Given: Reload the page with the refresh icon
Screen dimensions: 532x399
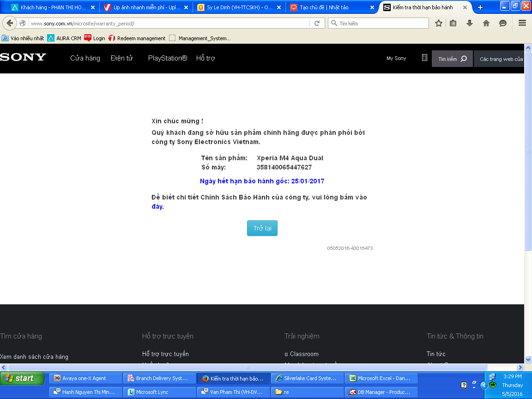Looking at the screenshot, I should (317, 23).
